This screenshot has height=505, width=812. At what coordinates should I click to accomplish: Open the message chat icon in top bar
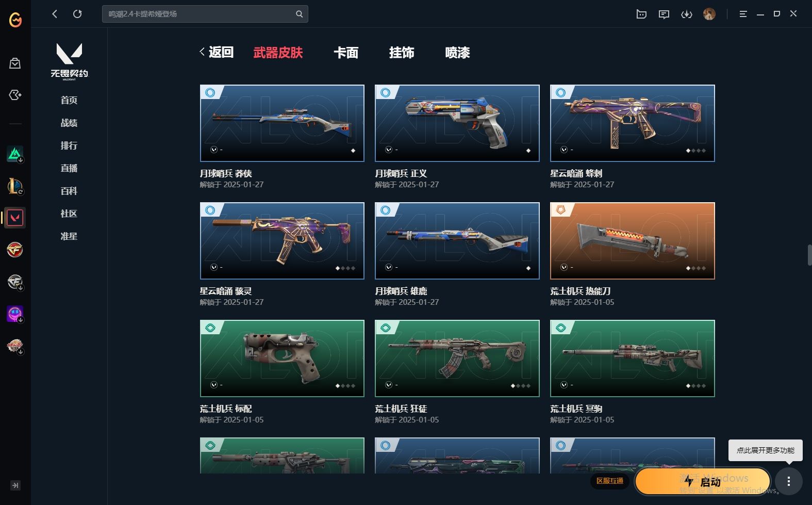click(x=664, y=14)
